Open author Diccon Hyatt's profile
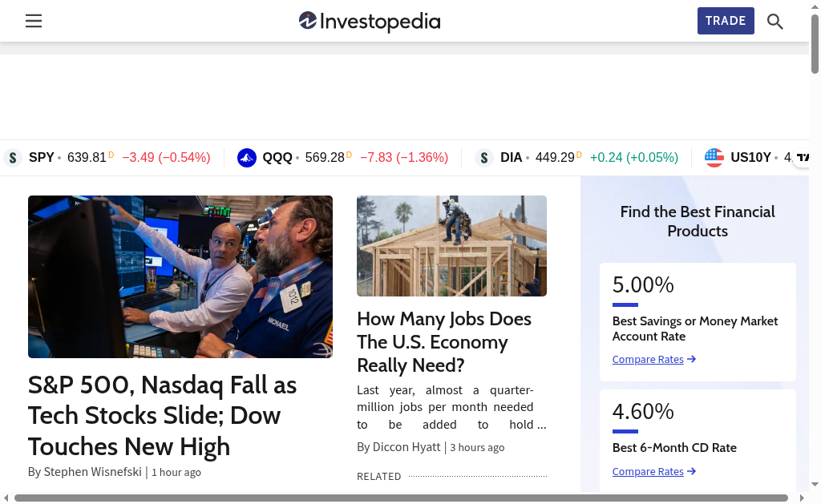 406,447
